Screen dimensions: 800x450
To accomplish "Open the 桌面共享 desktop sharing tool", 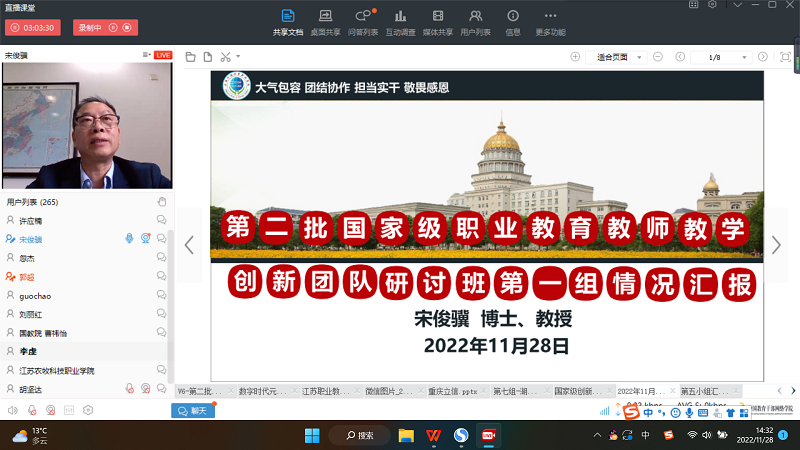I will (325, 23).
